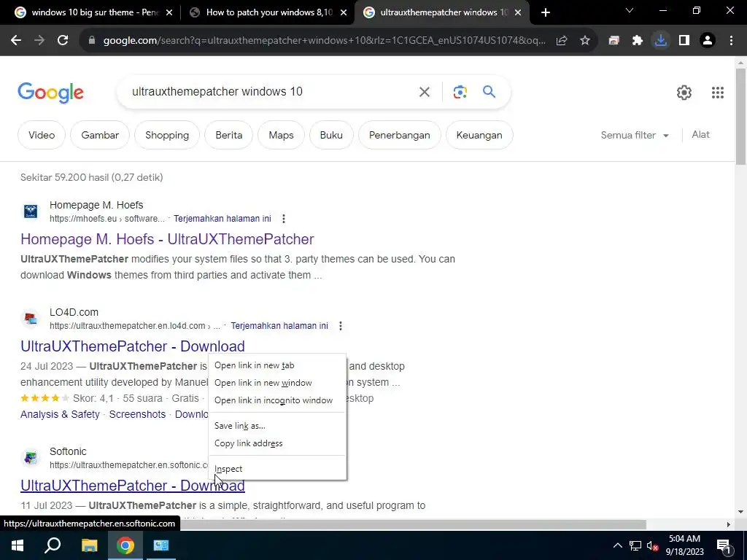This screenshot has height=560, width=747.
Task: Close the 'windows 10 big sur theme' tab
Action: click(x=169, y=12)
